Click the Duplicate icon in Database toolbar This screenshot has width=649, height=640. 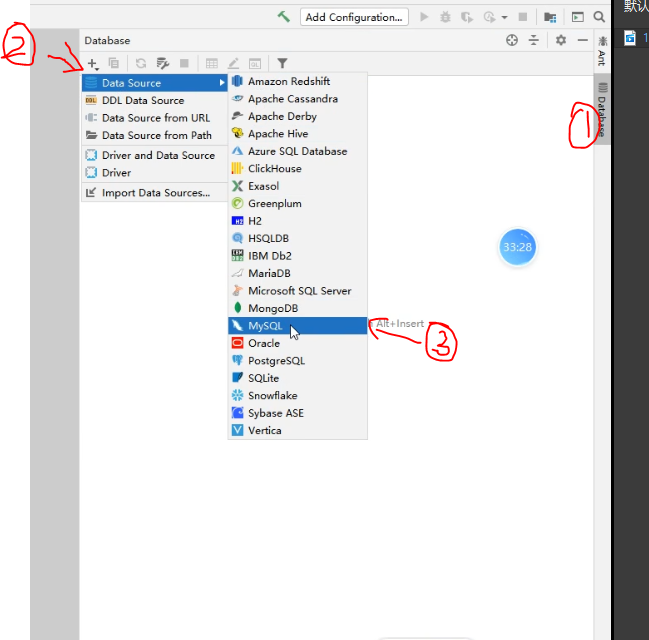[x=113, y=63]
